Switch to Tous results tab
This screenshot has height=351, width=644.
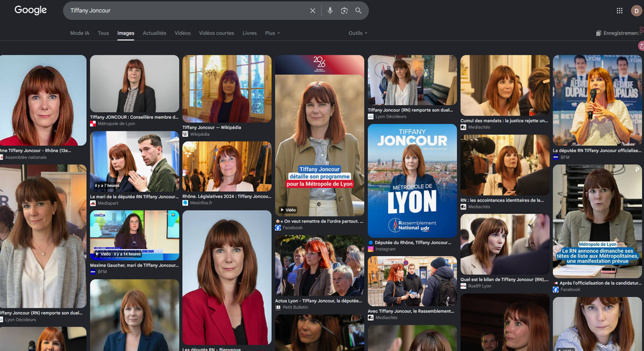103,33
